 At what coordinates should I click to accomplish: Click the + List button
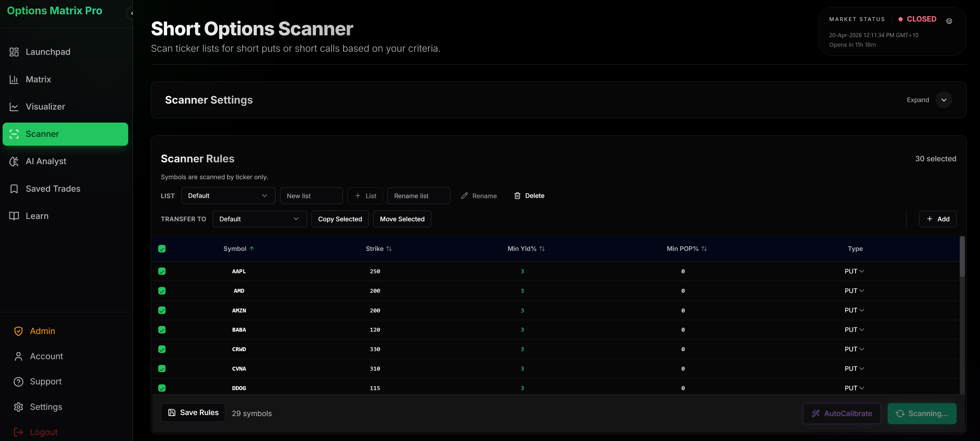(365, 196)
